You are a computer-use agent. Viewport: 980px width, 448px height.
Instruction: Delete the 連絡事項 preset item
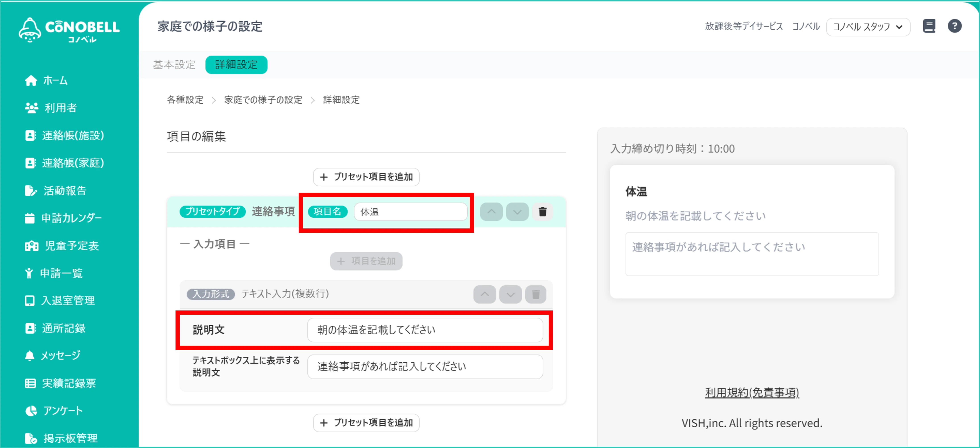coord(542,212)
